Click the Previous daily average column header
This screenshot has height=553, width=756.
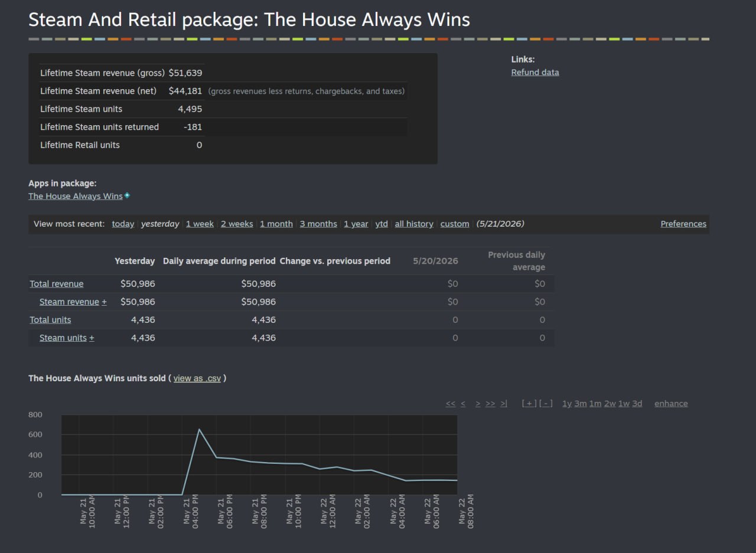517,261
